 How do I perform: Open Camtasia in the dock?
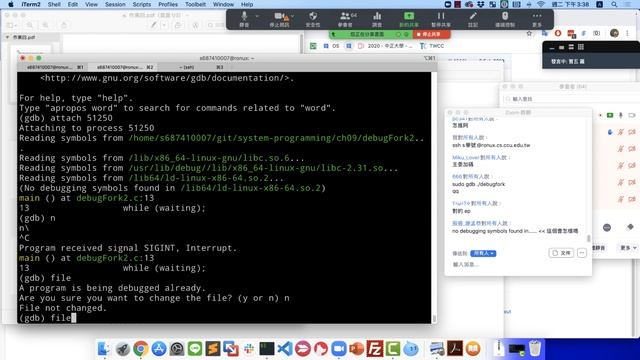392,349
